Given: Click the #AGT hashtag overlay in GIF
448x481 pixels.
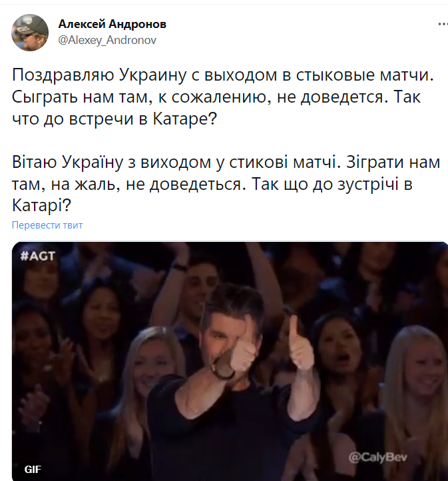Looking at the screenshot, I should [x=38, y=256].
